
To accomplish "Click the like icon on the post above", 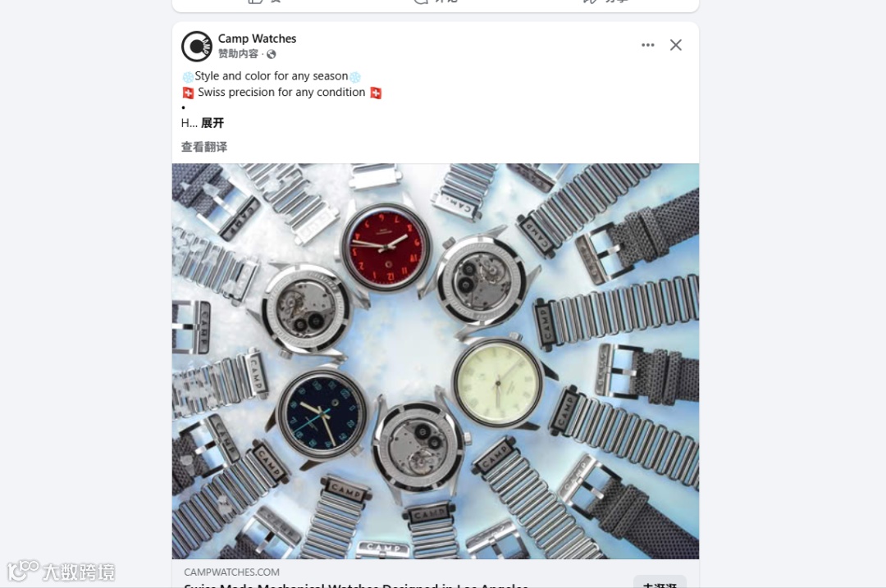I will [257, 2].
